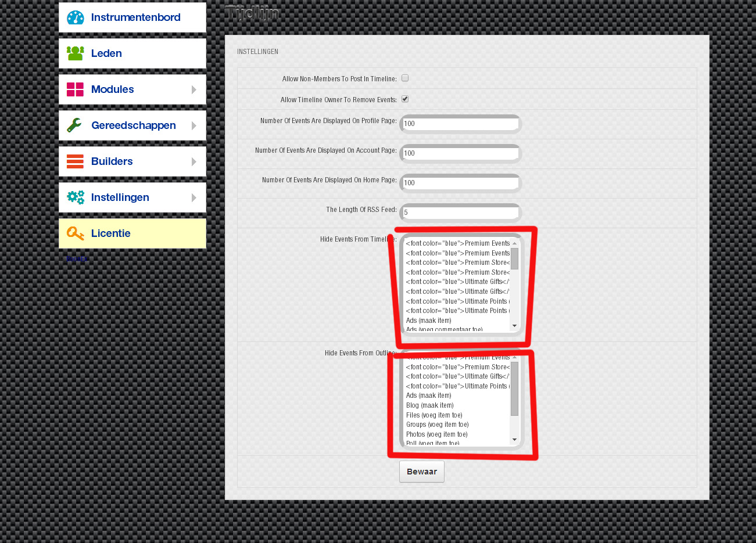Click scroll-up arrow in Hide Events From Timeline list
The height and width of the screenshot is (543, 756).
coord(514,243)
